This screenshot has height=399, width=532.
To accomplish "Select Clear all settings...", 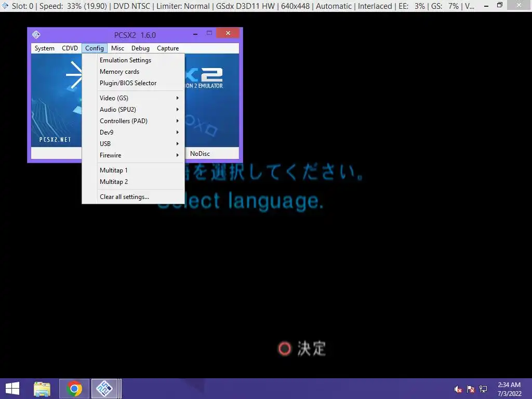I will 134,197.
